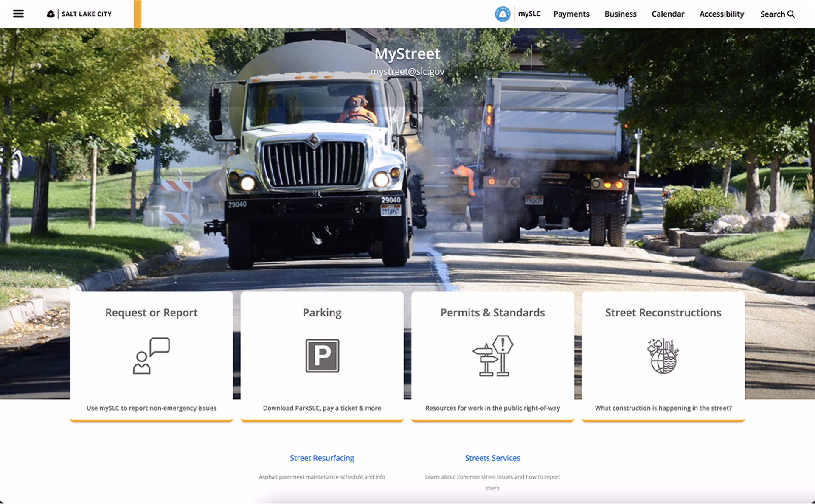Click the street signposts icon

click(492, 356)
